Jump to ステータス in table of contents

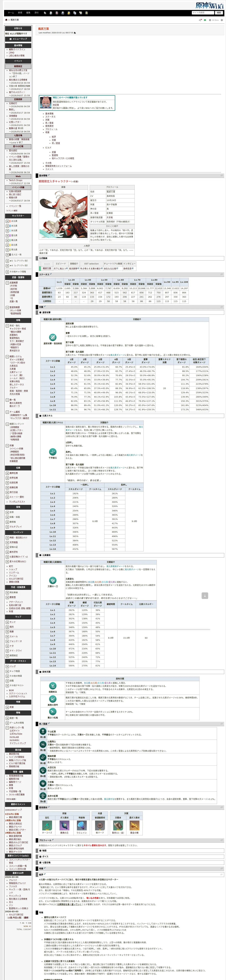50,117
